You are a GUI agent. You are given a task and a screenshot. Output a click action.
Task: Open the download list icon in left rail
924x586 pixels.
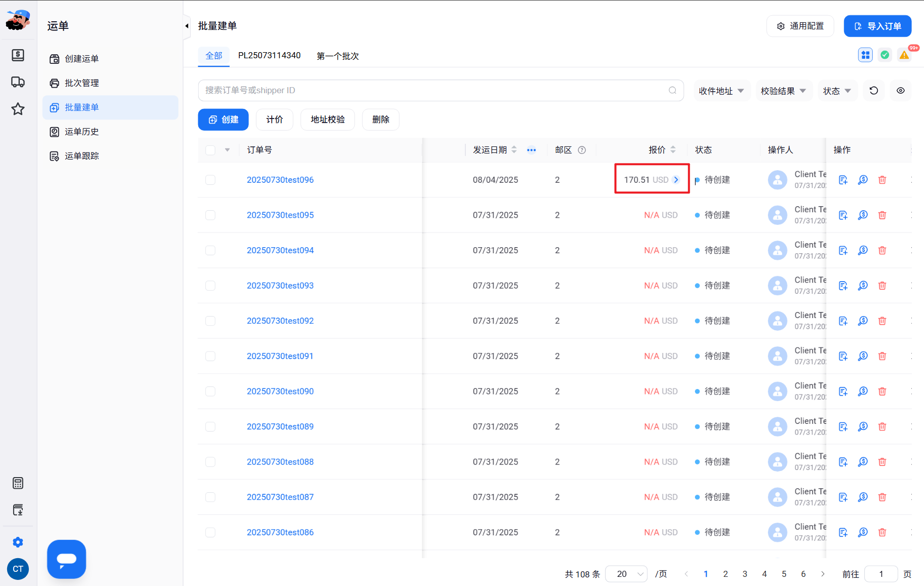18,510
